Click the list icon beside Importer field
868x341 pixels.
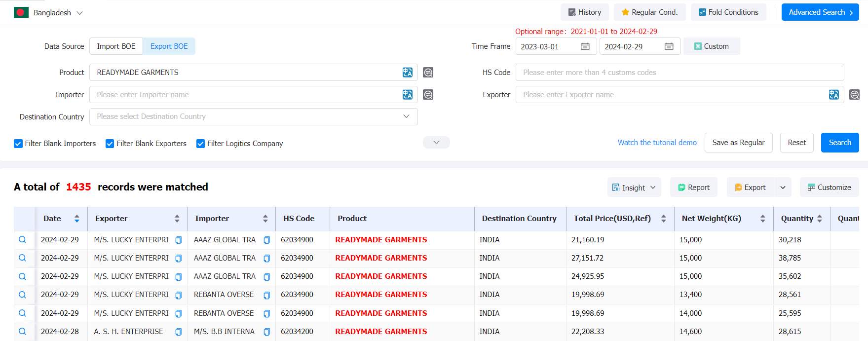[428, 95]
